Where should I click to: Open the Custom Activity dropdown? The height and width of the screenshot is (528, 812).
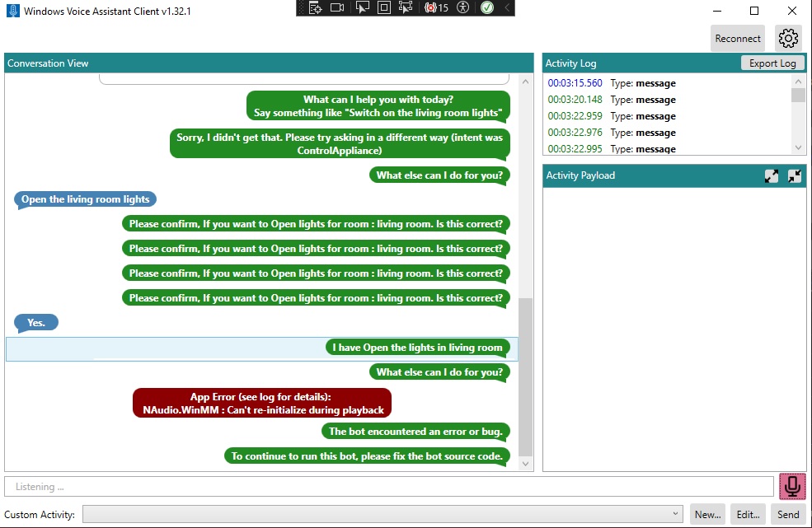tap(677, 514)
